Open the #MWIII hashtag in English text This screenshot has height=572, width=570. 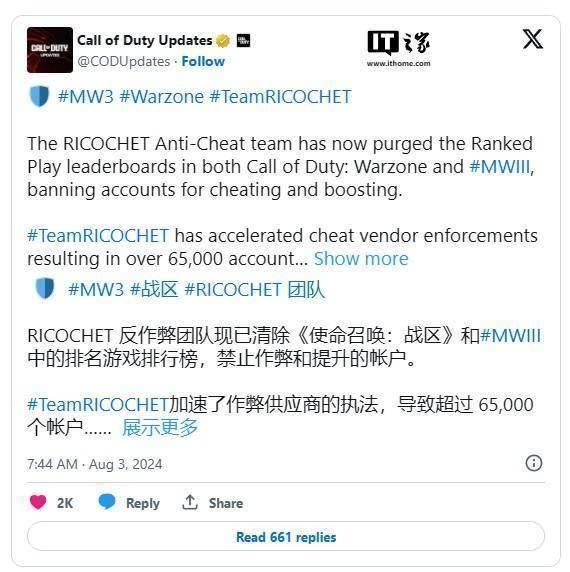point(499,167)
